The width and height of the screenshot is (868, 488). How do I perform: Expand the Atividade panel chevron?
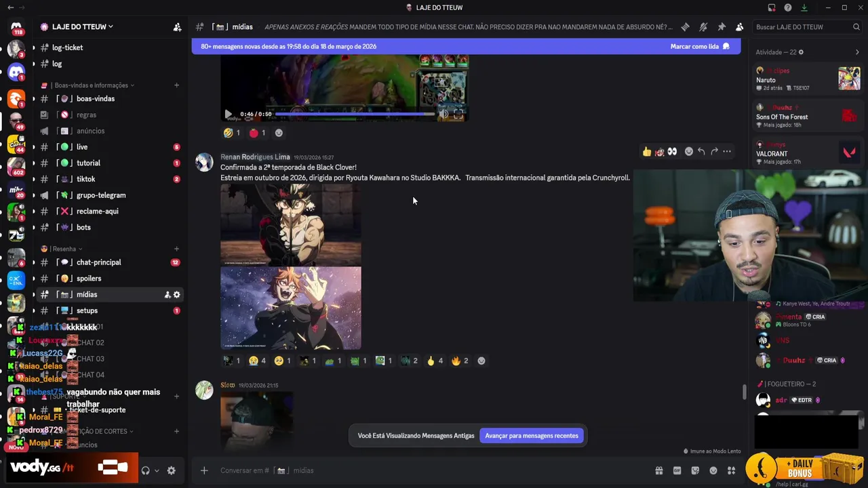[x=857, y=52]
